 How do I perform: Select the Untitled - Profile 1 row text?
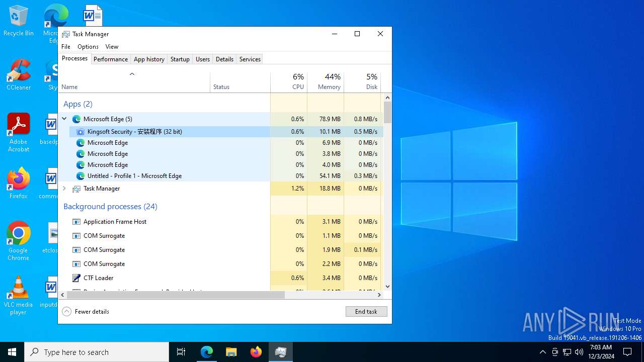134,176
